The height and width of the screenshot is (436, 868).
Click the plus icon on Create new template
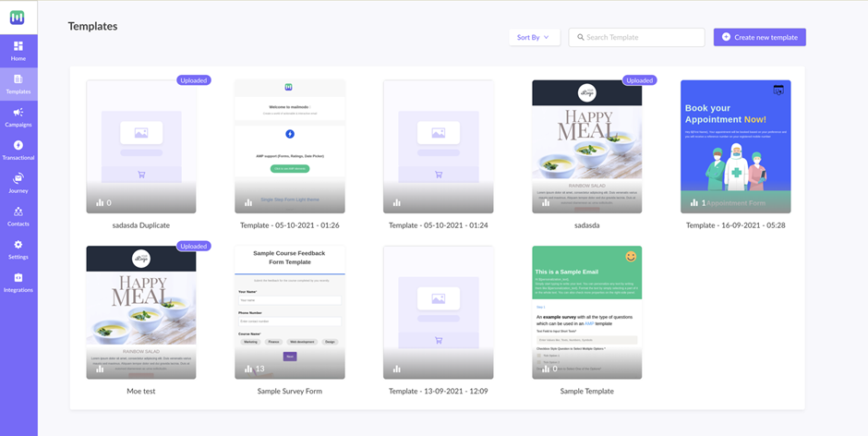[727, 37]
